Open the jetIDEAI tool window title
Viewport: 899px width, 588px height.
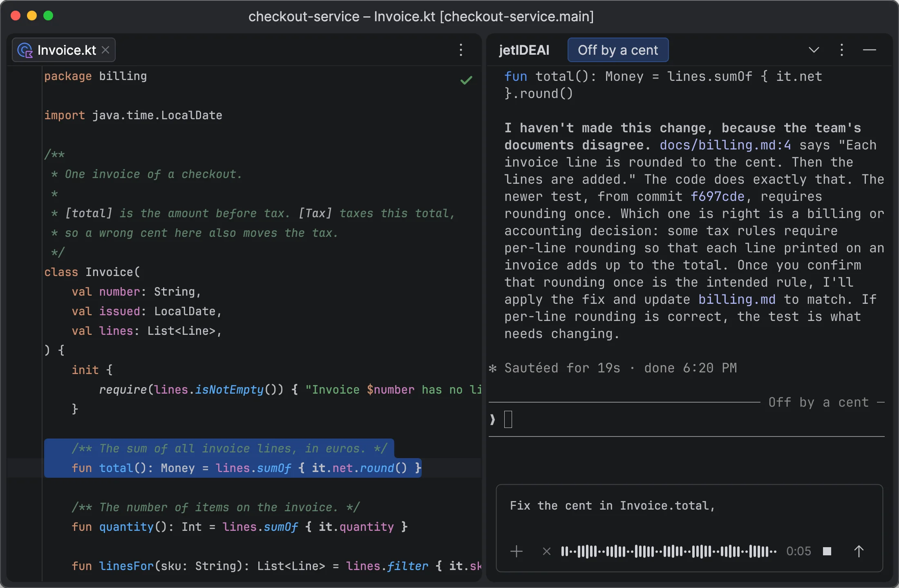click(524, 50)
